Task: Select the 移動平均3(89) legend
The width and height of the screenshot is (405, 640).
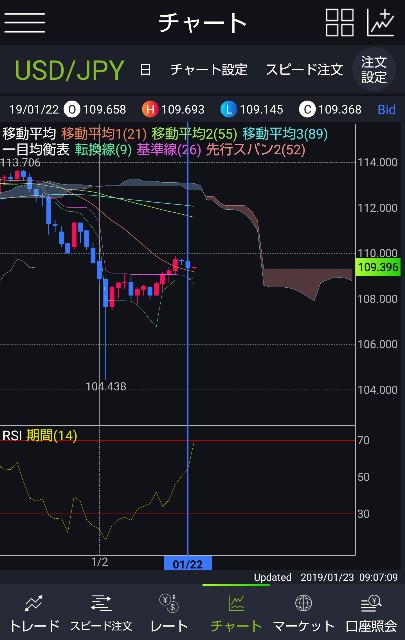Action: tap(285, 133)
